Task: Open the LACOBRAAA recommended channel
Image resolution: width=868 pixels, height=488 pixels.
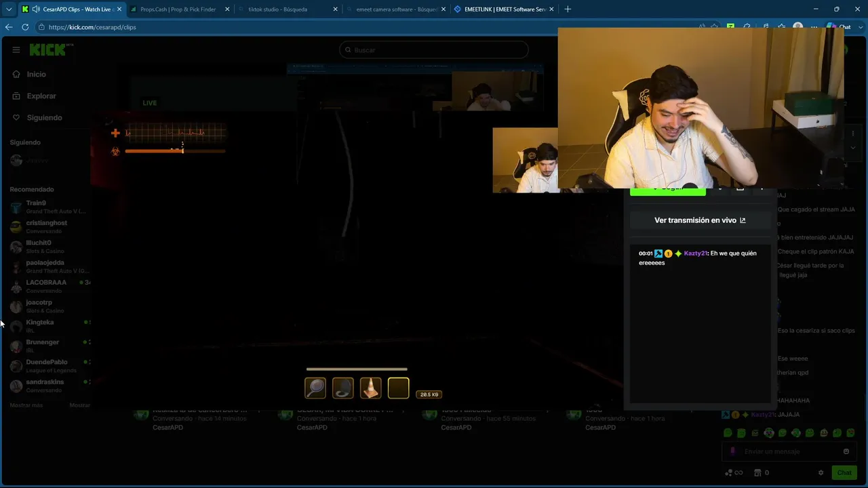Action: click(x=50, y=286)
